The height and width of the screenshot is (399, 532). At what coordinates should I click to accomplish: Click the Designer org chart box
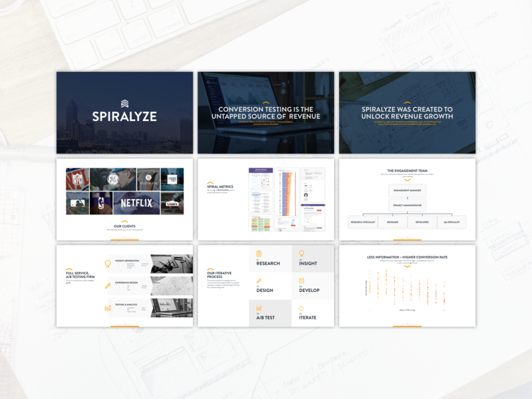click(x=392, y=222)
